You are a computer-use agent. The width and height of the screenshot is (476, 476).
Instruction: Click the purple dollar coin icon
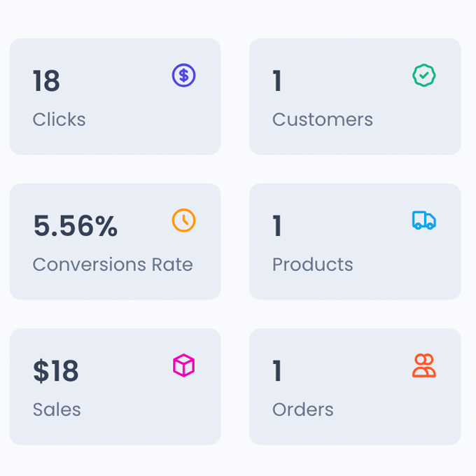pos(183,76)
